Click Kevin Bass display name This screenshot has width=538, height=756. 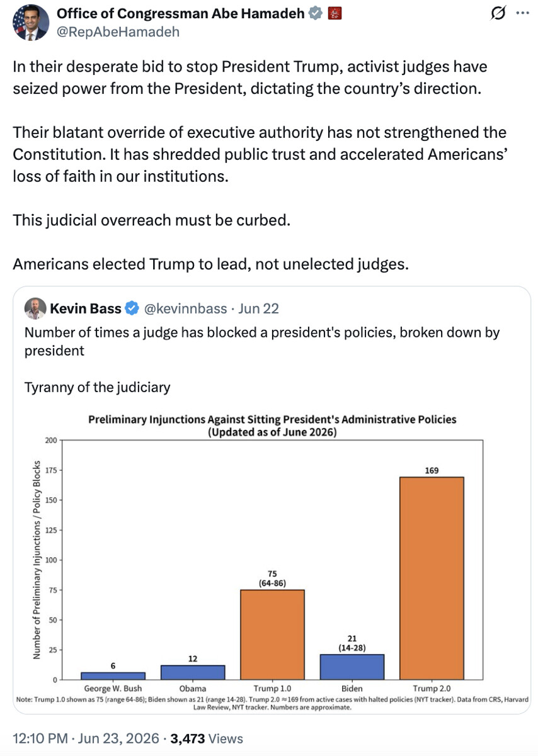click(x=86, y=308)
